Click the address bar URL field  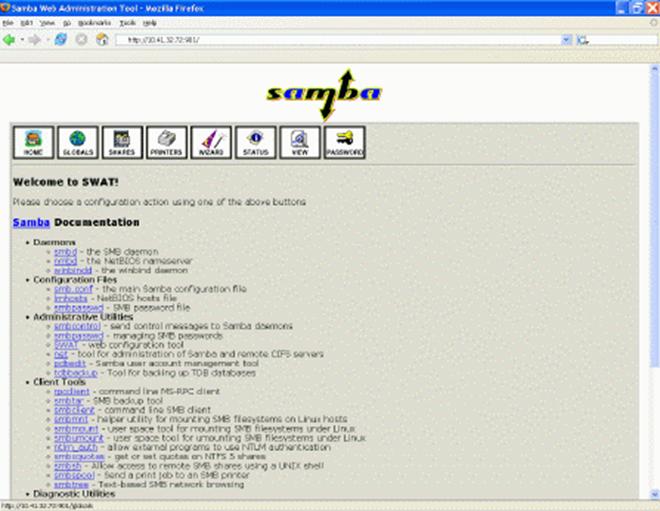[339, 40]
